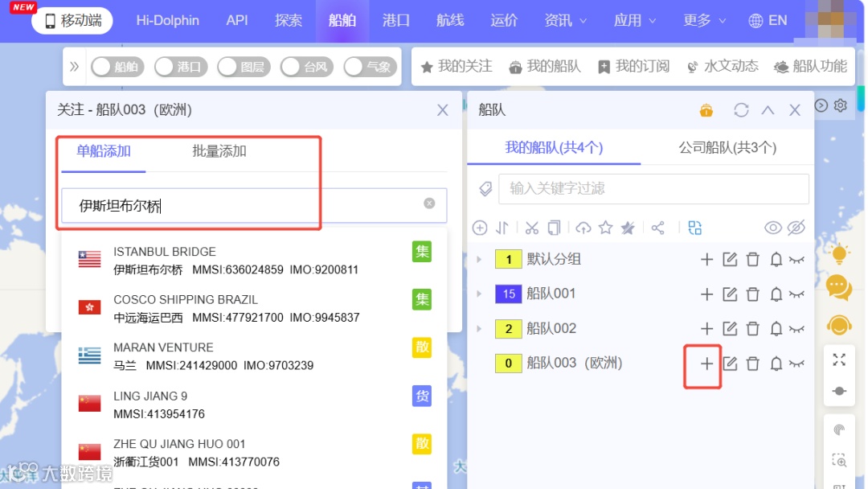Open the map settings gear icon
Screen dimensions: 868x489
click(841, 105)
